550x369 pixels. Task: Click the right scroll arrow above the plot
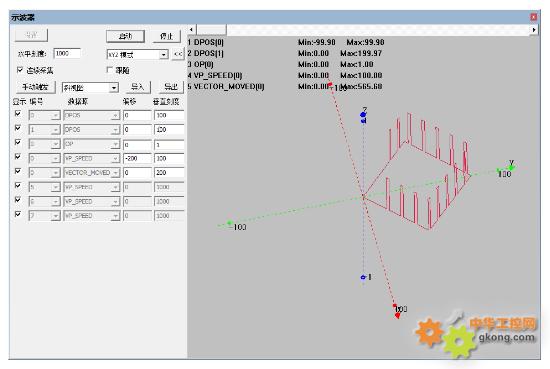point(534,30)
